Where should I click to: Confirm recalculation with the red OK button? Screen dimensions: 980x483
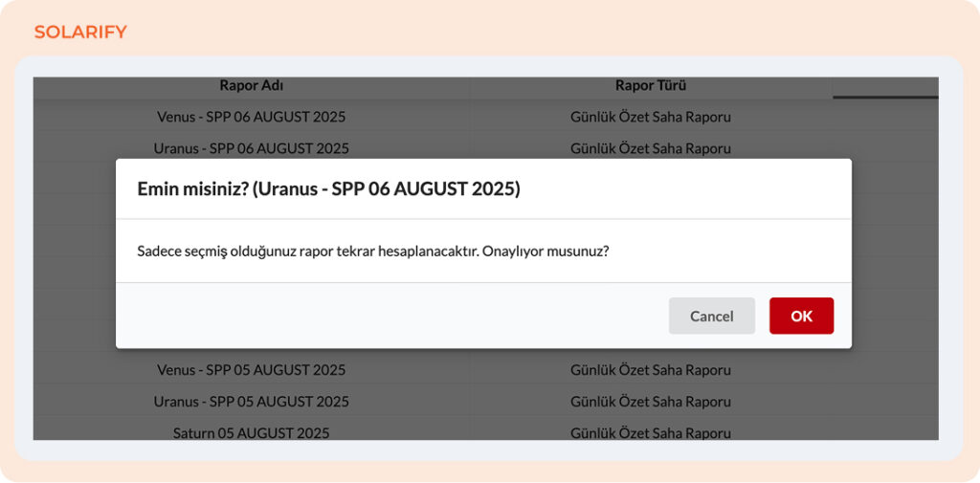point(801,316)
